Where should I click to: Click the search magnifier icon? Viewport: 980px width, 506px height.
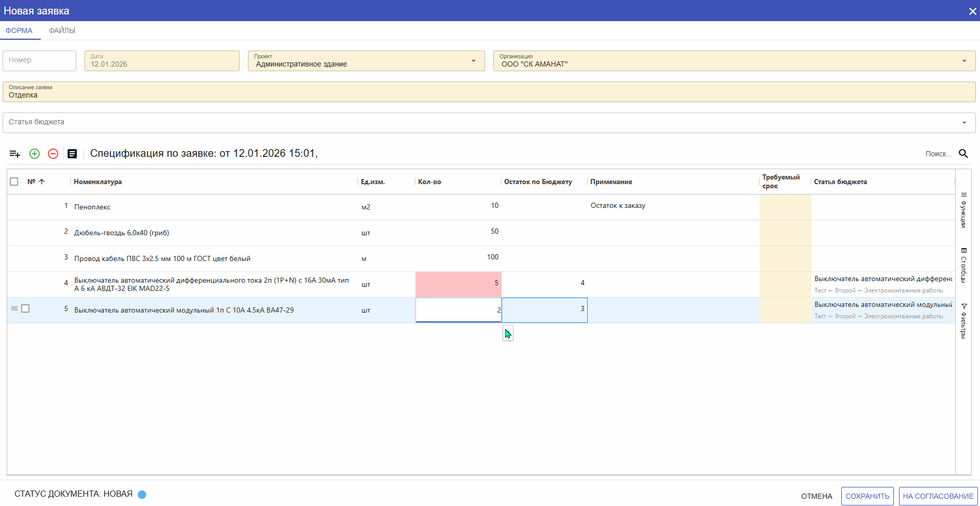point(963,154)
